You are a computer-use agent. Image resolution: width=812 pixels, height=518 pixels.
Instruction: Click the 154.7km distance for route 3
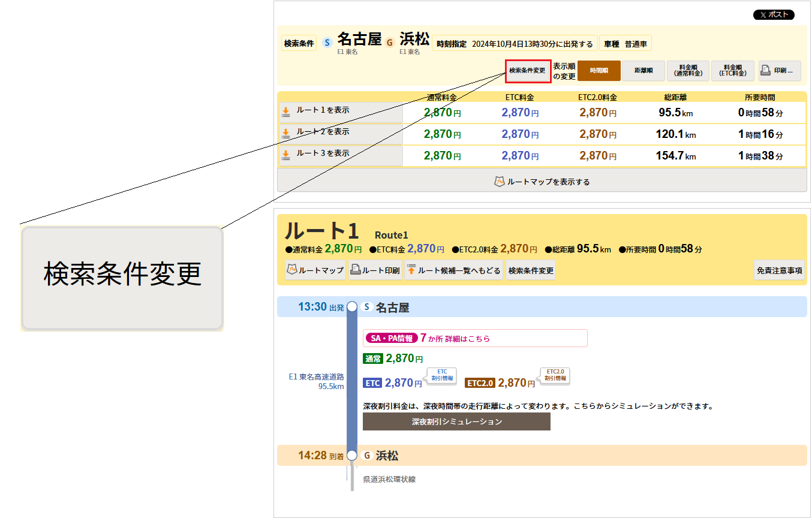[x=676, y=155]
